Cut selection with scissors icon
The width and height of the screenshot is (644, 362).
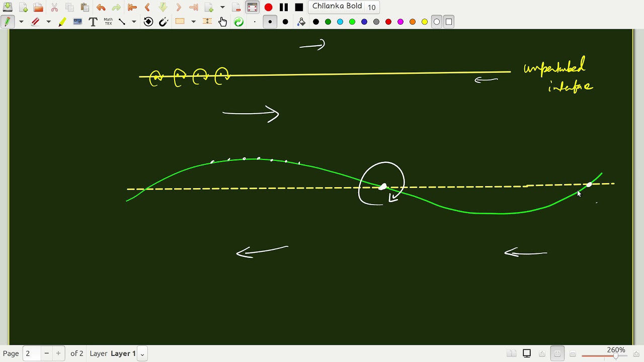(54, 7)
